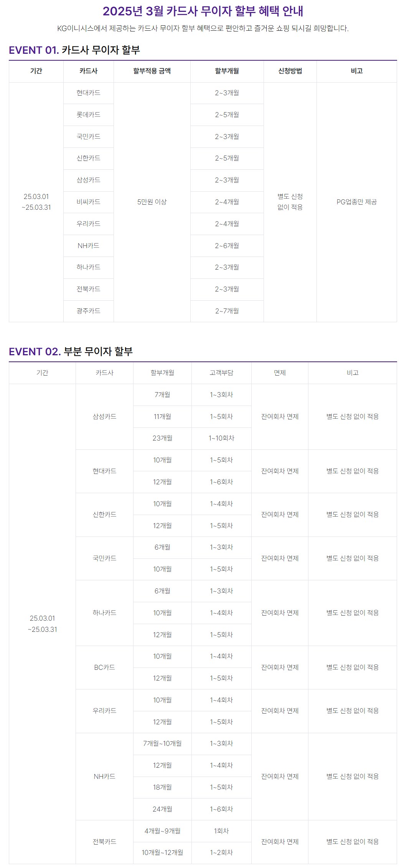The image size is (399, 868).
Task: Click the PG업종만 제공 remark cell
Action: [357, 202]
